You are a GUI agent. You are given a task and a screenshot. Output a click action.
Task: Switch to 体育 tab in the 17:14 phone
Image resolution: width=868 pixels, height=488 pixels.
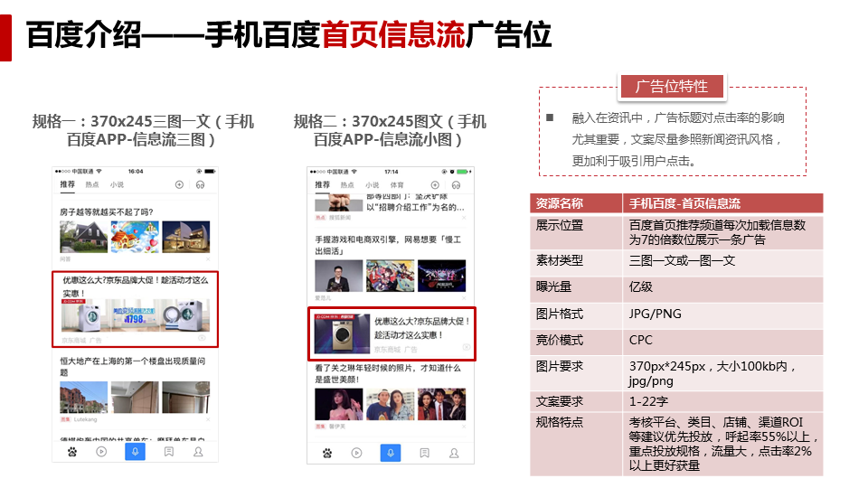(397, 185)
